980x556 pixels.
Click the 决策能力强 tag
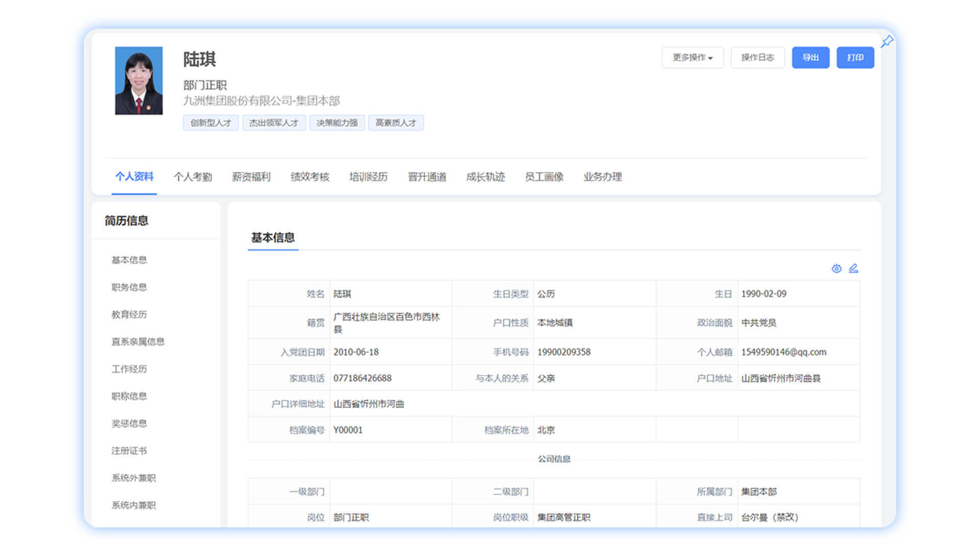click(337, 123)
